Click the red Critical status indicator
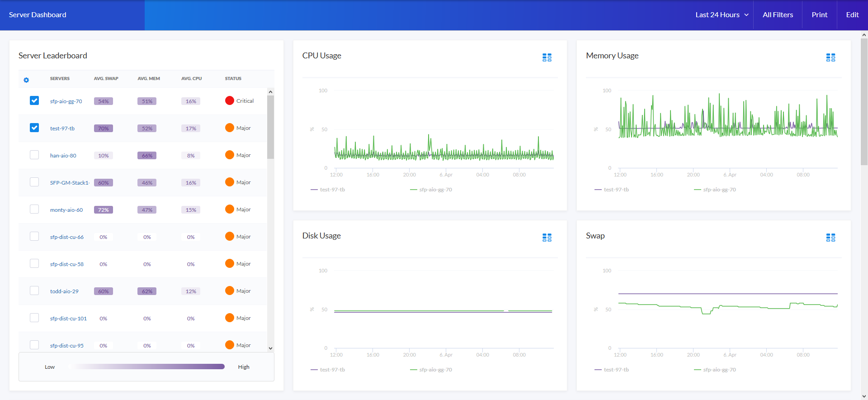Image resolution: width=868 pixels, height=400 pixels. click(230, 101)
